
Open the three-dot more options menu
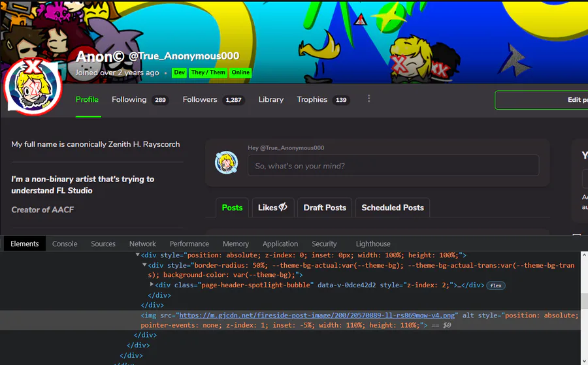[x=368, y=99]
